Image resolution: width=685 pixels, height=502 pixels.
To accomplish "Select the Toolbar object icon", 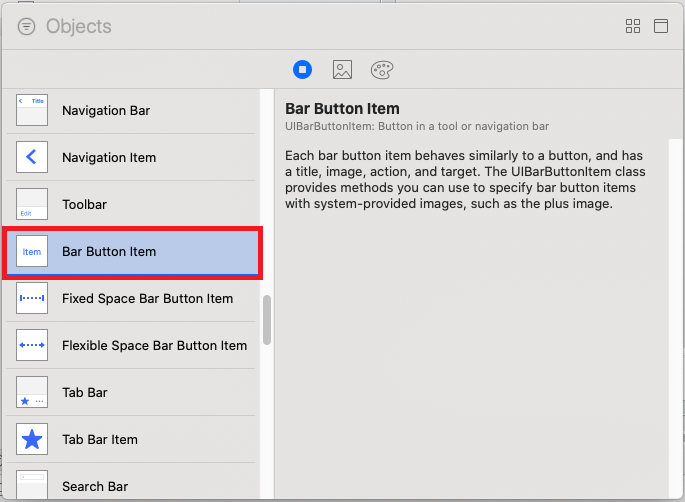I will pos(32,204).
